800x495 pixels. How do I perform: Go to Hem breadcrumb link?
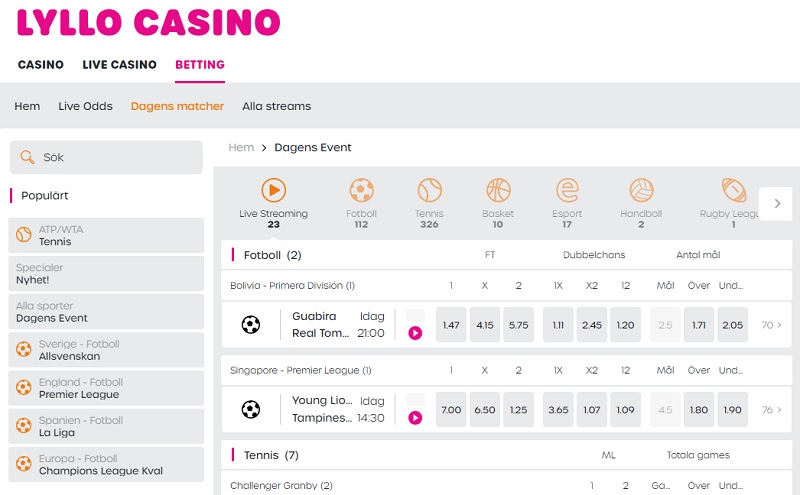(241, 147)
